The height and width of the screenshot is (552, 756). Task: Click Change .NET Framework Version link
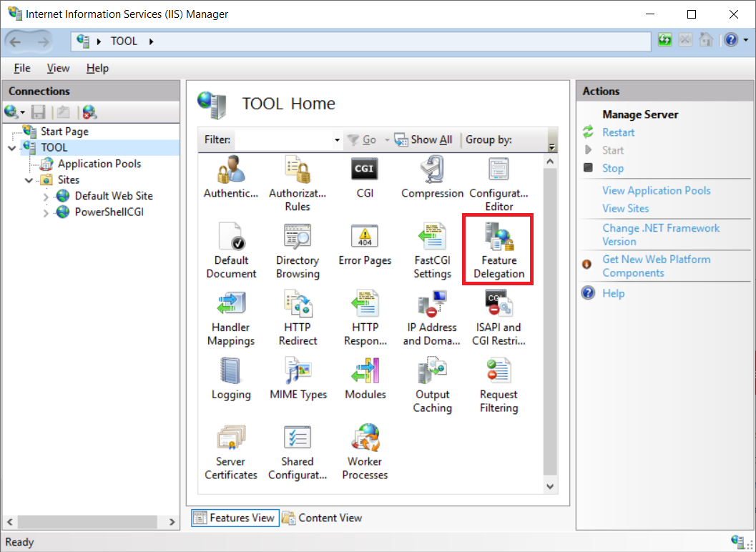coord(661,235)
